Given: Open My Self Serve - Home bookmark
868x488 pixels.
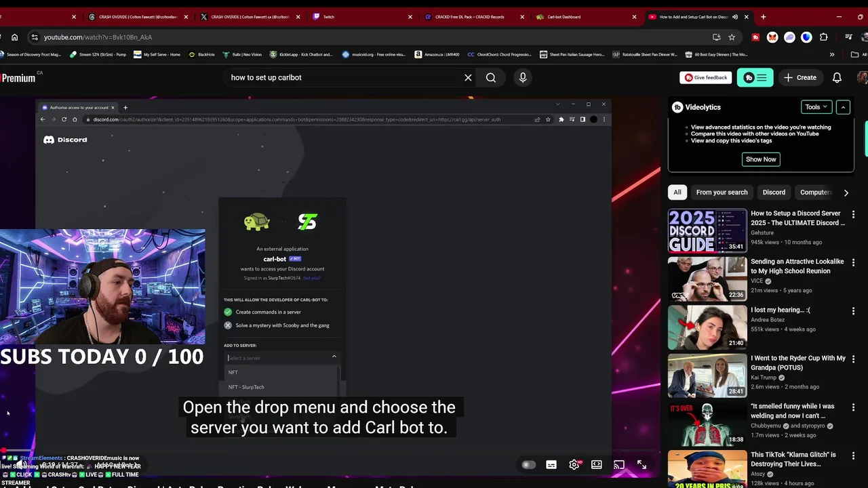Looking at the screenshot, I should 157,54.
